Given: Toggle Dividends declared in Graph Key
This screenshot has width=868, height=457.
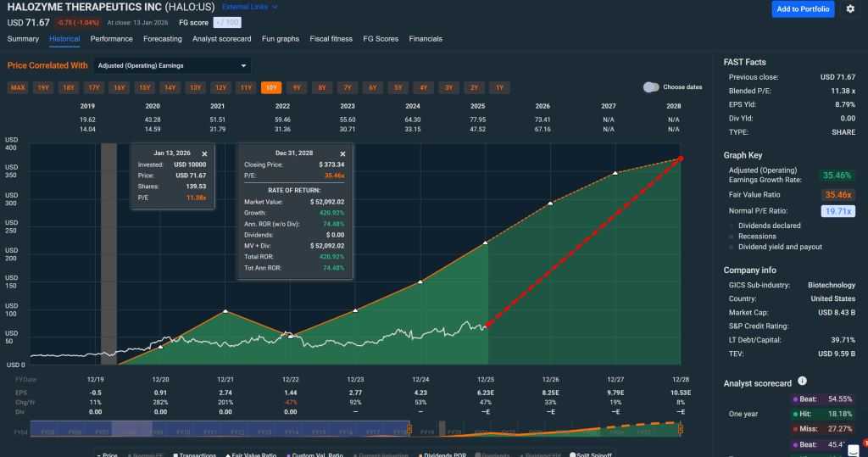Looking at the screenshot, I should [765, 226].
